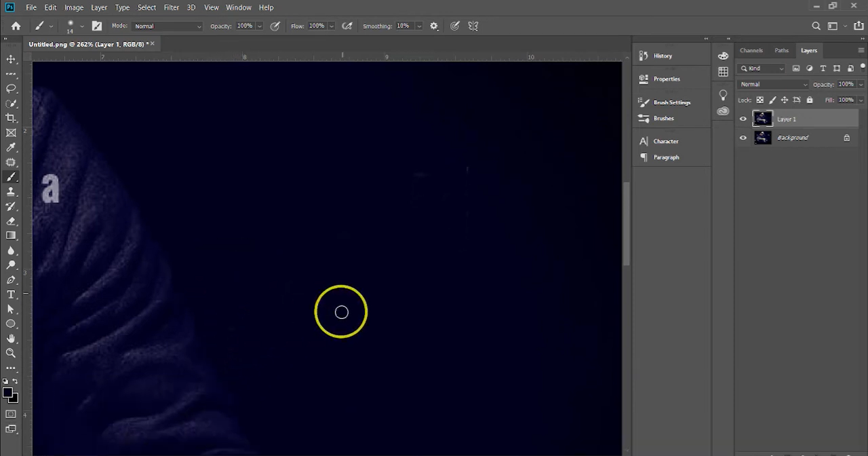This screenshot has height=456, width=868.
Task: Open the Swatches grid panel icon
Action: [723, 71]
